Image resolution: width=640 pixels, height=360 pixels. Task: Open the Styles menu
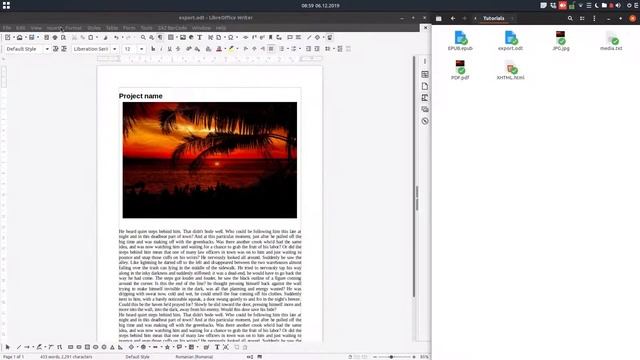pyautogui.click(x=94, y=28)
